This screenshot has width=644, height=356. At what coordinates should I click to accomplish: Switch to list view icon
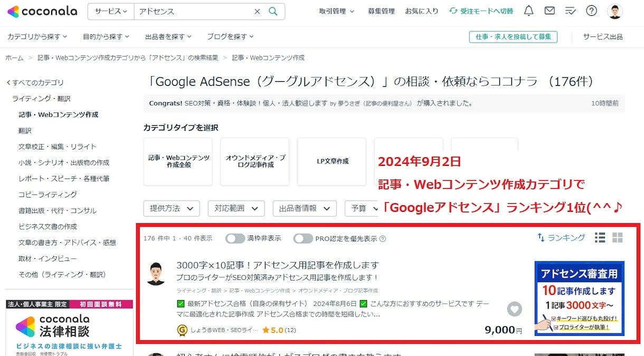[600, 238]
